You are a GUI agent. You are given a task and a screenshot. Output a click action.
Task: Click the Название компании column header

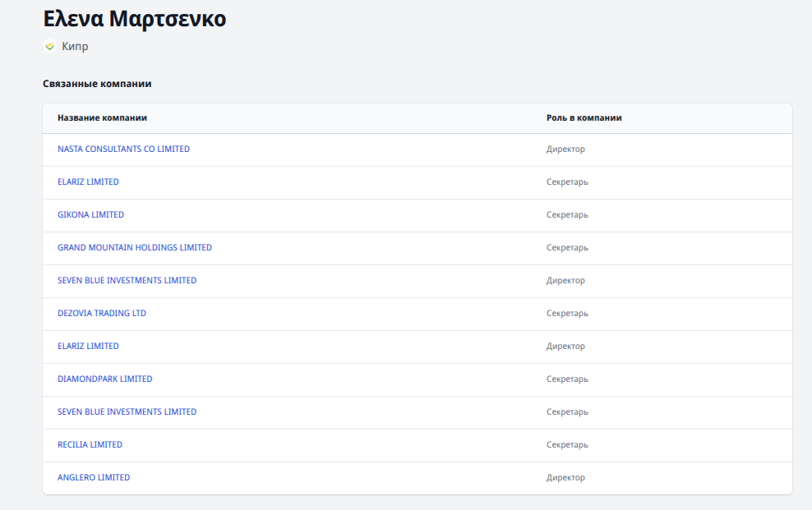[x=102, y=118]
